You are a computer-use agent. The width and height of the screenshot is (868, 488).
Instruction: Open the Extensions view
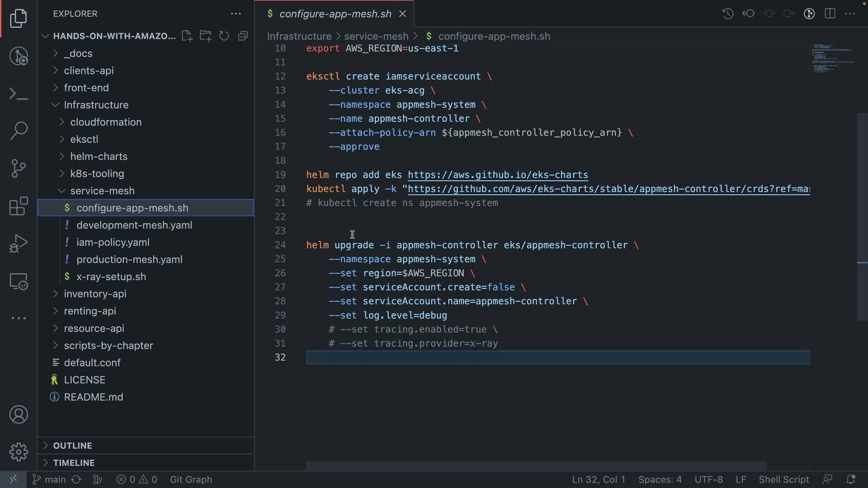[19, 206]
